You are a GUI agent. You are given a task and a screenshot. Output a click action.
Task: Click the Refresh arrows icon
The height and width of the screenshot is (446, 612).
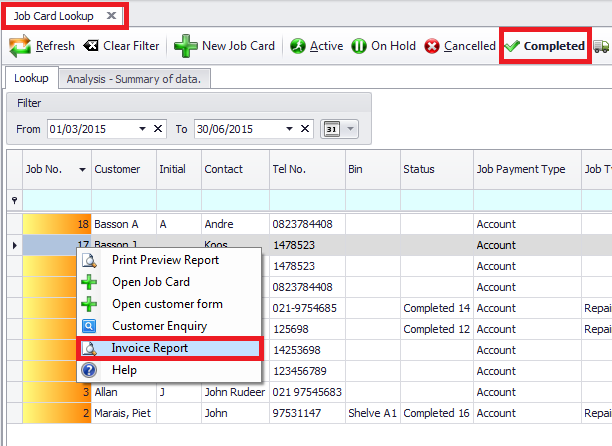pos(20,46)
